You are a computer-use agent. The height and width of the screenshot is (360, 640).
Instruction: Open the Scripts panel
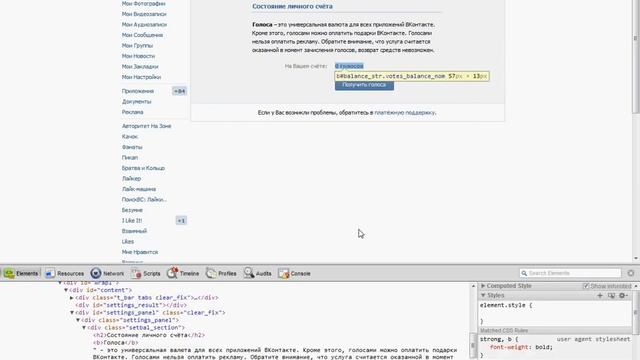(x=146, y=273)
